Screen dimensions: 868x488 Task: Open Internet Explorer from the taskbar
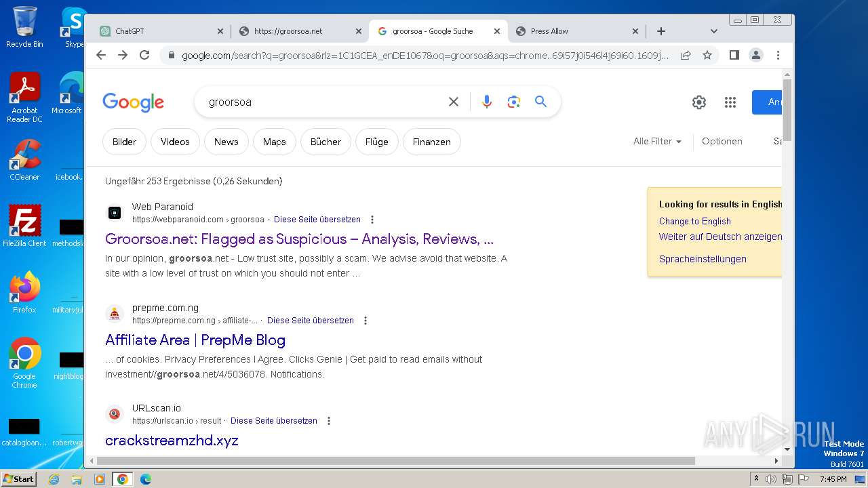point(54,479)
